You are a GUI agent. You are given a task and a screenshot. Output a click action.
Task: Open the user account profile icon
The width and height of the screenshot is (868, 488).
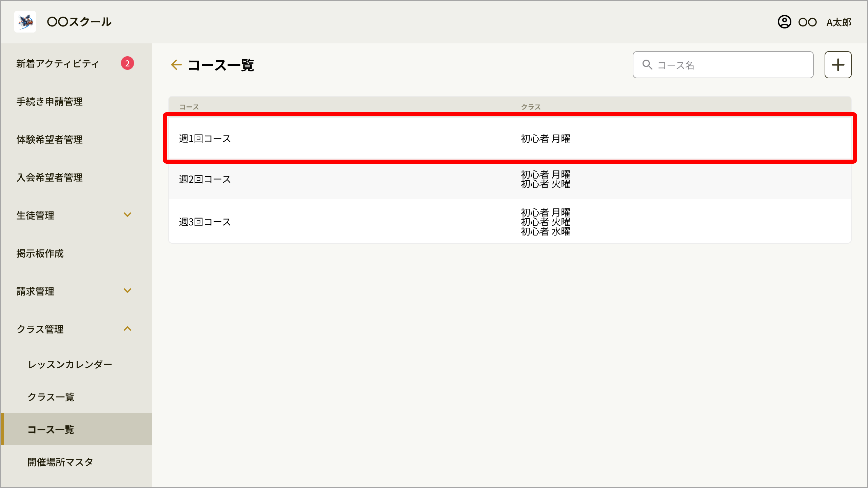(x=784, y=22)
